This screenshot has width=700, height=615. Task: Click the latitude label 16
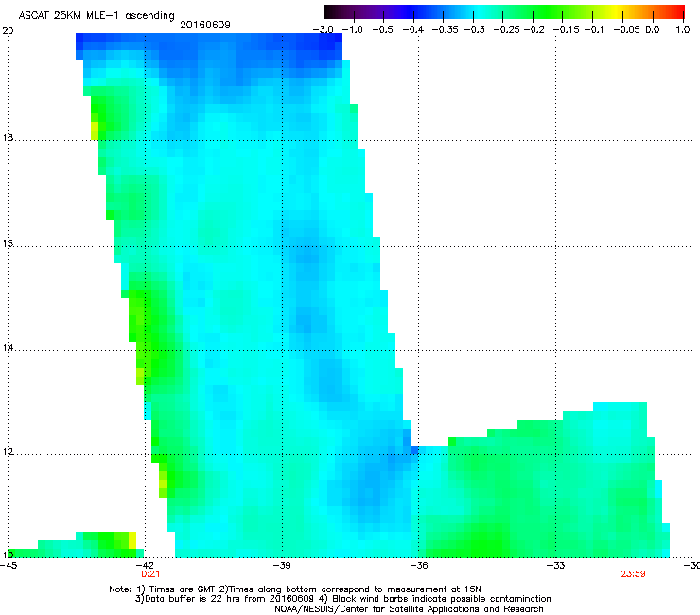(x=8, y=244)
